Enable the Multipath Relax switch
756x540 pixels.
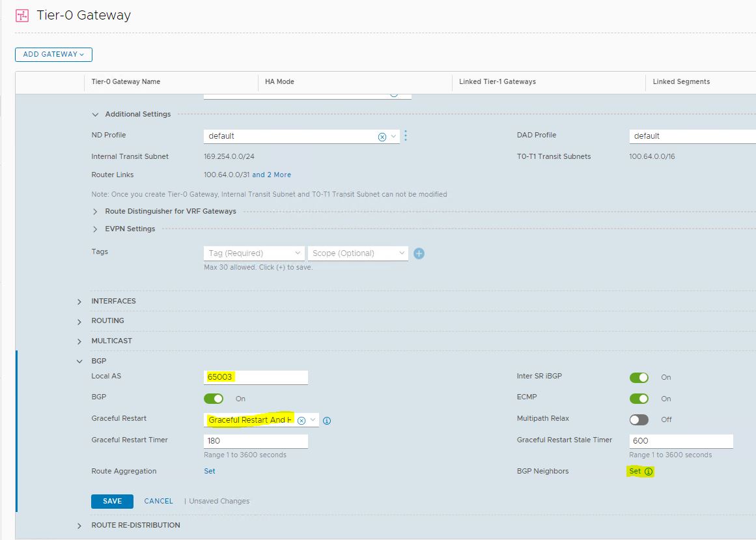(x=639, y=419)
